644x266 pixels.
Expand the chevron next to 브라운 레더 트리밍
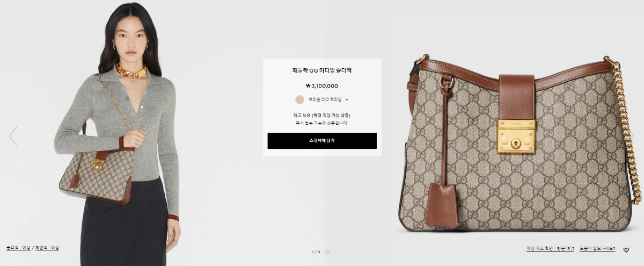[x=347, y=99]
